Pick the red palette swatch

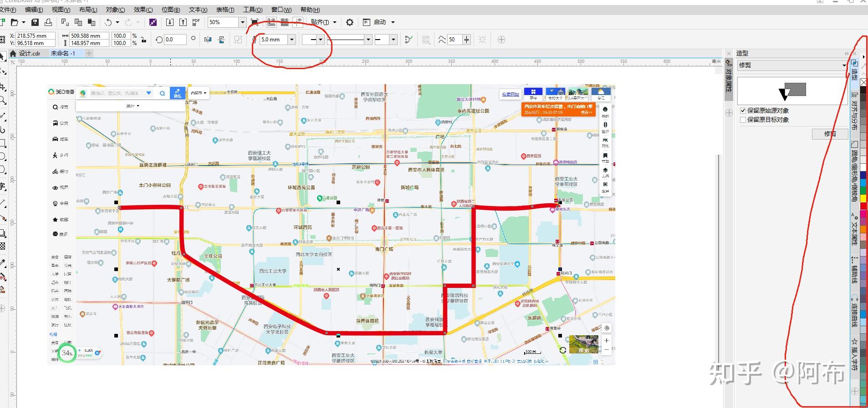pyautogui.click(x=863, y=206)
